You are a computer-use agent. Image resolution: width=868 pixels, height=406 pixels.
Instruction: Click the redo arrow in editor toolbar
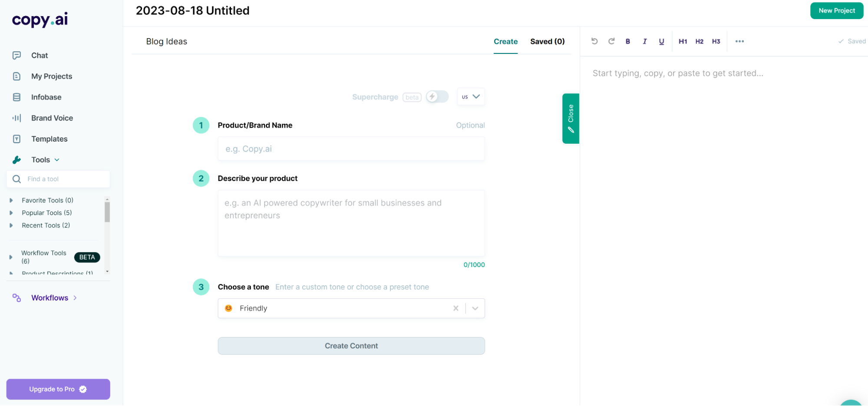click(x=611, y=41)
